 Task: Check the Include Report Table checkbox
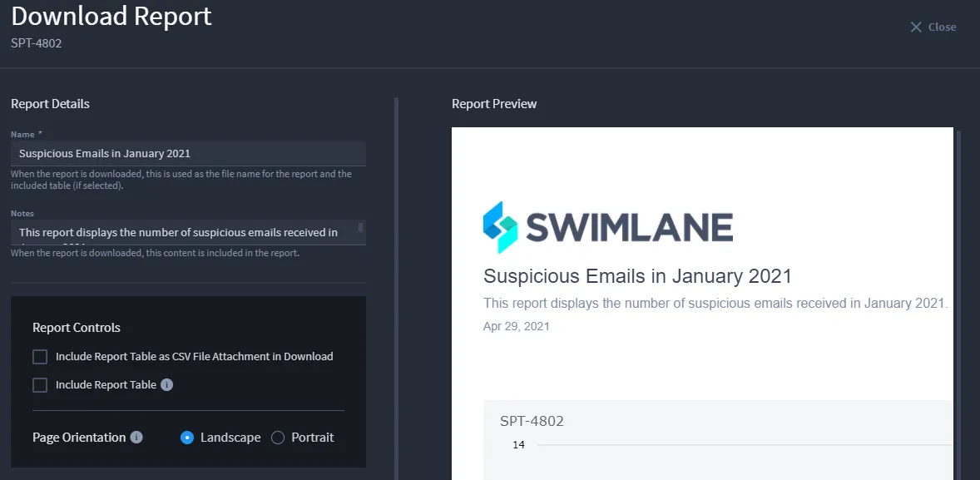(40, 385)
